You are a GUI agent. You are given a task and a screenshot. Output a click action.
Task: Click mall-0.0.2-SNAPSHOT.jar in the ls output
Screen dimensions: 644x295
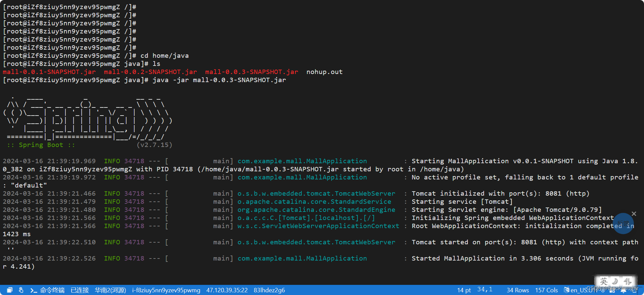pos(151,72)
